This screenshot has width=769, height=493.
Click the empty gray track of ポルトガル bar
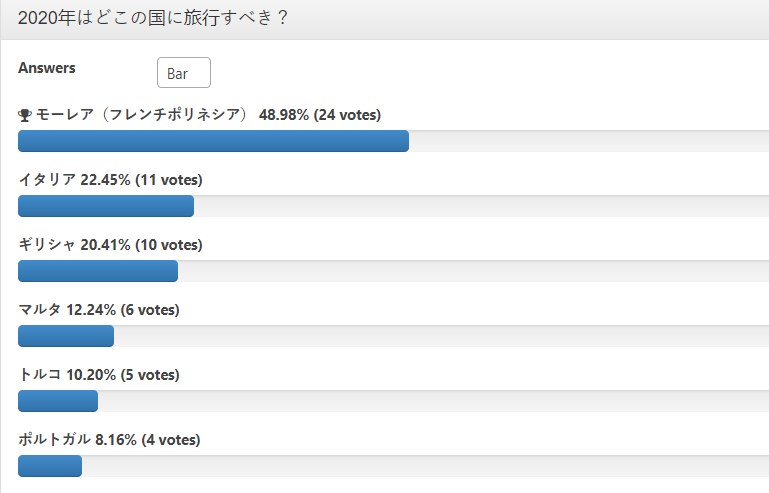tap(425, 466)
